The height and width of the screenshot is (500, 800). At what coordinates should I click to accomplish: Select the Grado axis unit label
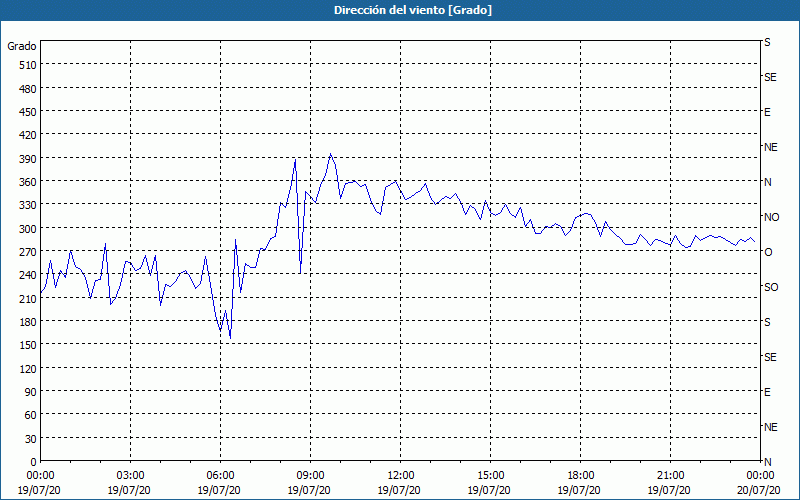point(22,46)
